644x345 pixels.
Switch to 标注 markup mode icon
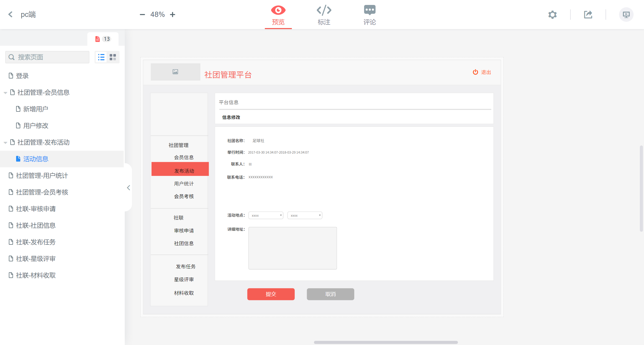(x=324, y=14)
